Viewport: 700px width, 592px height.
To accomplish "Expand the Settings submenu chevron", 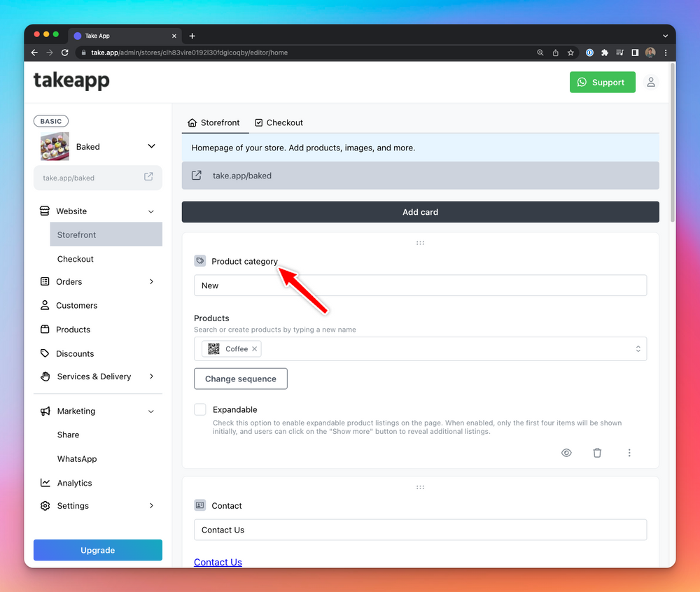I will pos(151,505).
